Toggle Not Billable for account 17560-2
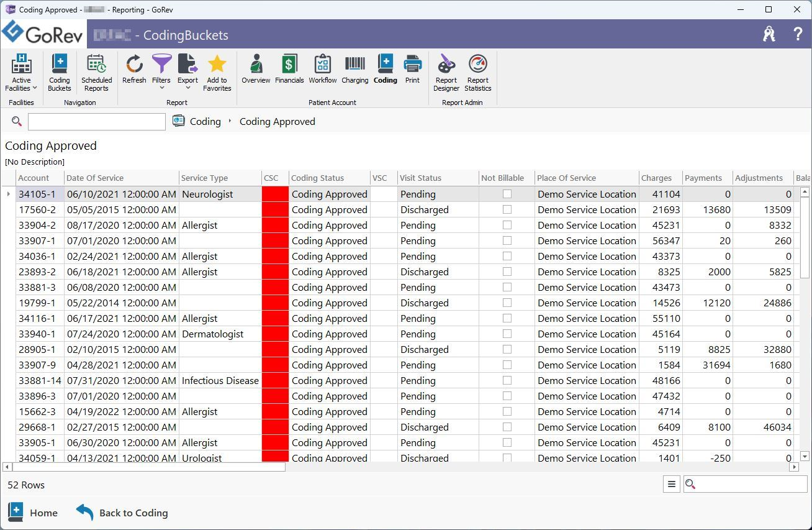The height and width of the screenshot is (530, 812). pos(507,209)
